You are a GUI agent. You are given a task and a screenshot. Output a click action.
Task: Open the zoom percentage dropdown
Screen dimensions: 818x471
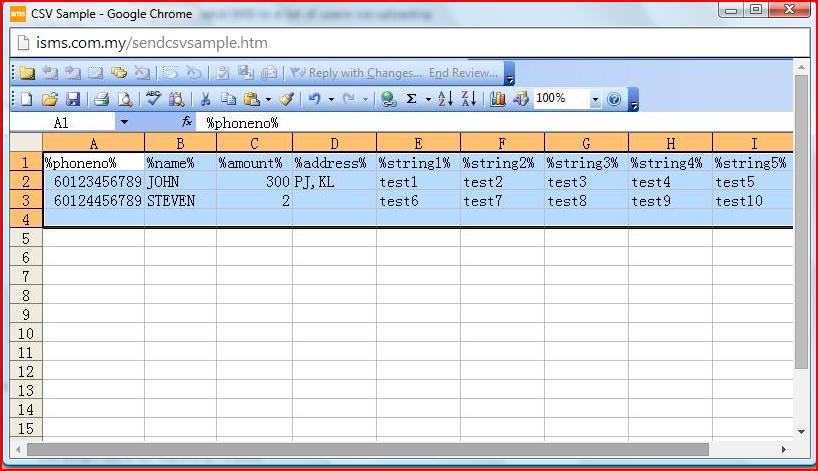pyautogui.click(x=596, y=99)
